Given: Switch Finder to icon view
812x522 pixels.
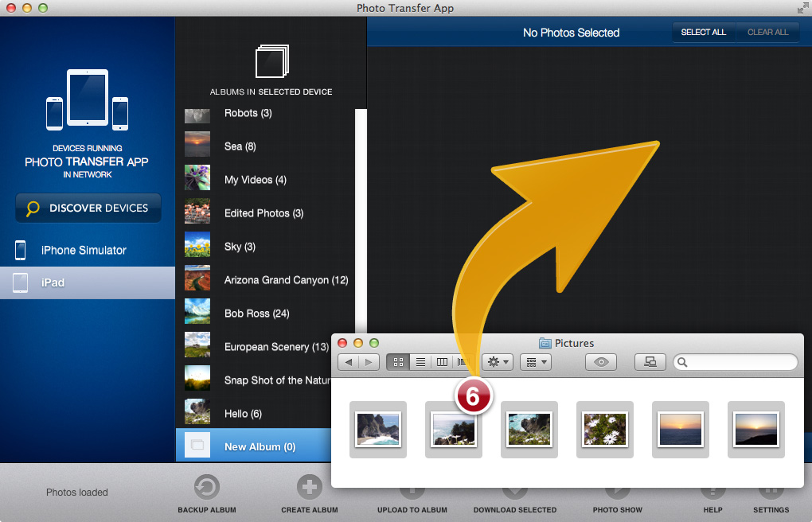Looking at the screenshot, I should pyautogui.click(x=398, y=362).
